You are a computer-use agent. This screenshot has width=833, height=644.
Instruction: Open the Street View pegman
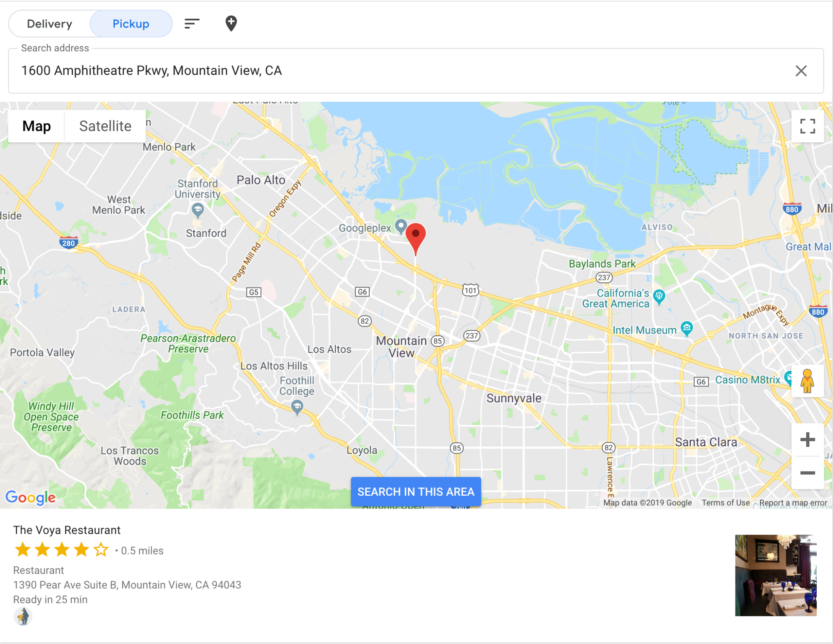pyautogui.click(x=807, y=381)
